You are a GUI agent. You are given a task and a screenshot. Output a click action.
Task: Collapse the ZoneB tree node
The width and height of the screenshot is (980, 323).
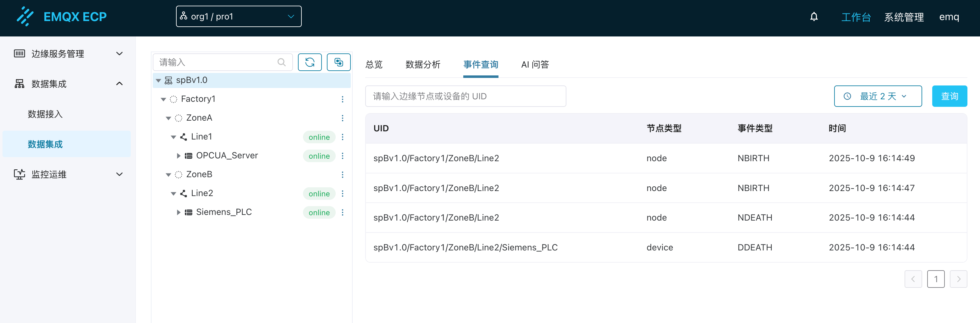(x=168, y=174)
